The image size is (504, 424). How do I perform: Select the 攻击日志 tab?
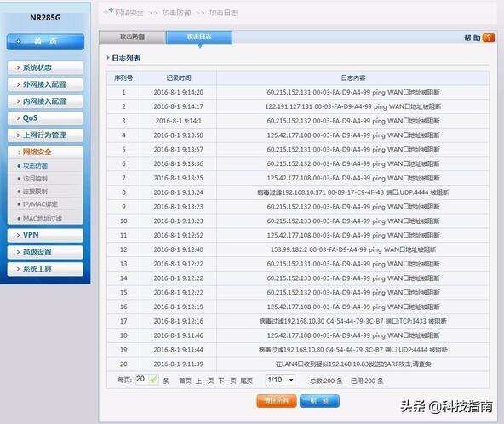coord(199,37)
